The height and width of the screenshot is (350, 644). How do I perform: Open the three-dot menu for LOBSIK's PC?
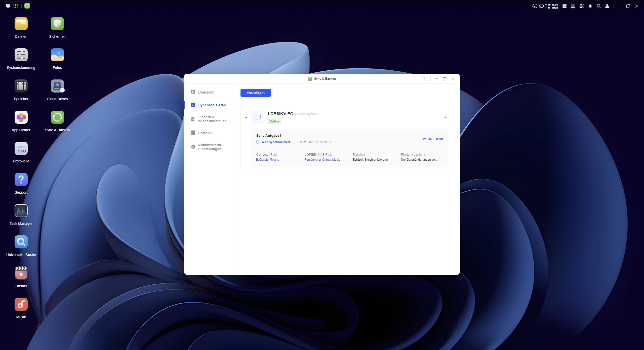[445, 118]
